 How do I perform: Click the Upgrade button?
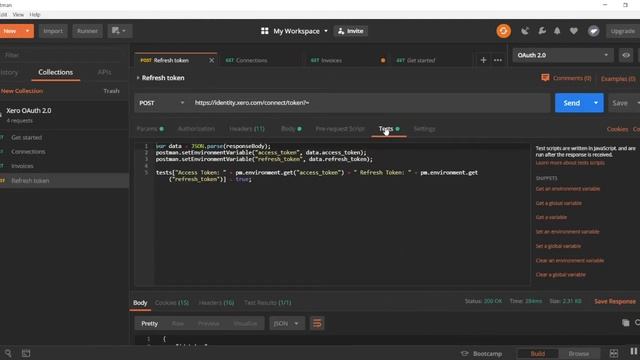click(622, 31)
